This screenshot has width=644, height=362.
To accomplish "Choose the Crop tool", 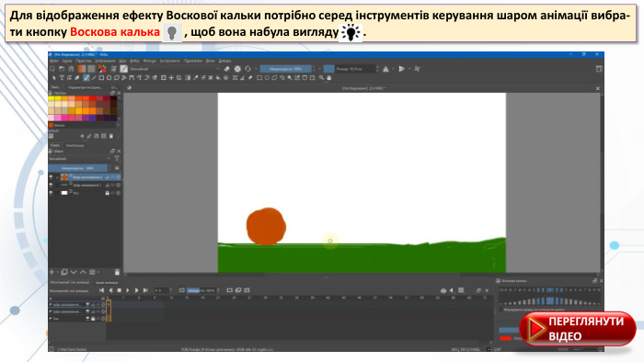I will pos(178,78).
